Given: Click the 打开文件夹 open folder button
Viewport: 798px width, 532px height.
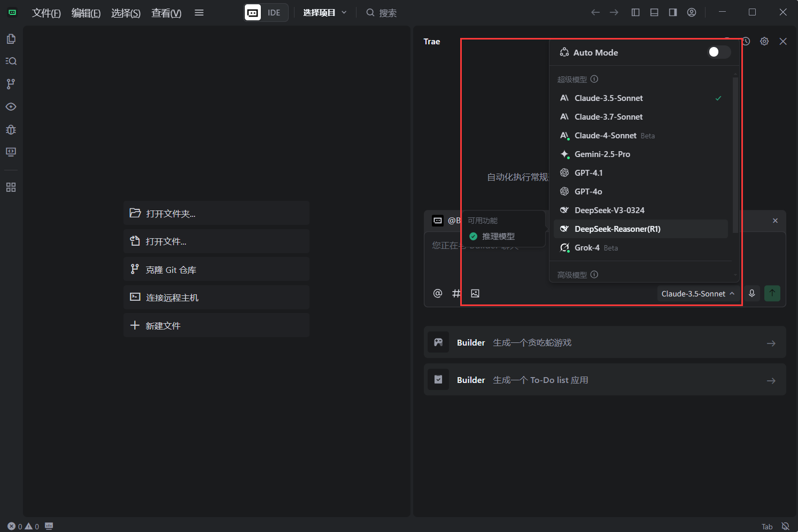Looking at the screenshot, I should click(216, 214).
